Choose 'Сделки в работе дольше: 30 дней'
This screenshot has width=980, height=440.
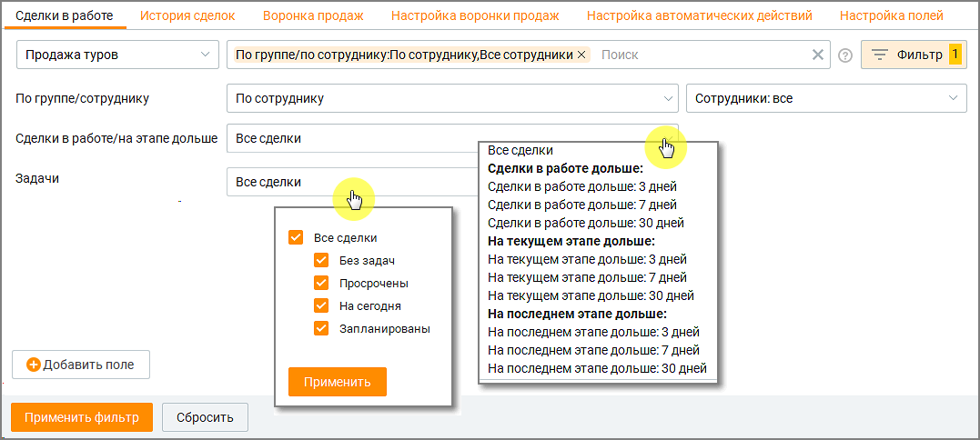click(x=586, y=223)
